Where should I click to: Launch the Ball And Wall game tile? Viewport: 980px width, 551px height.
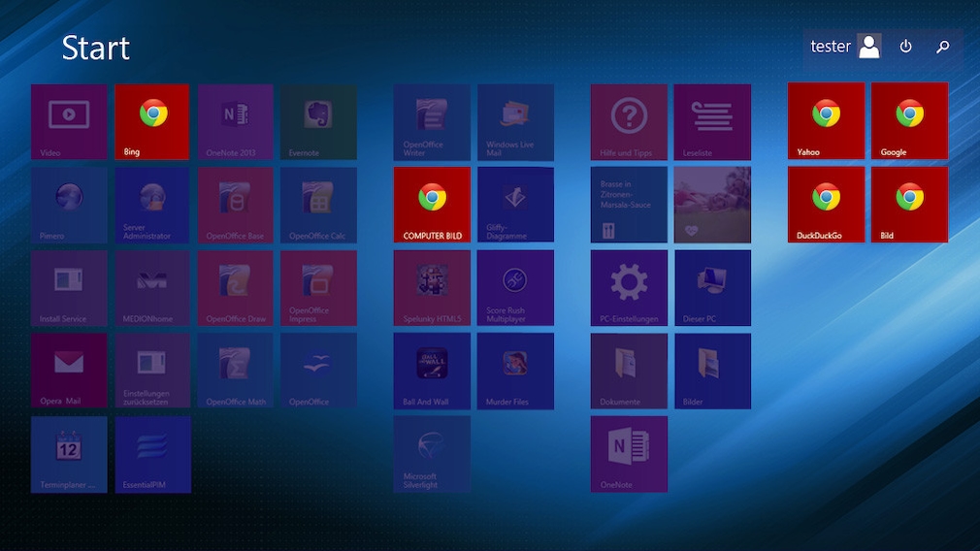click(x=432, y=372)
